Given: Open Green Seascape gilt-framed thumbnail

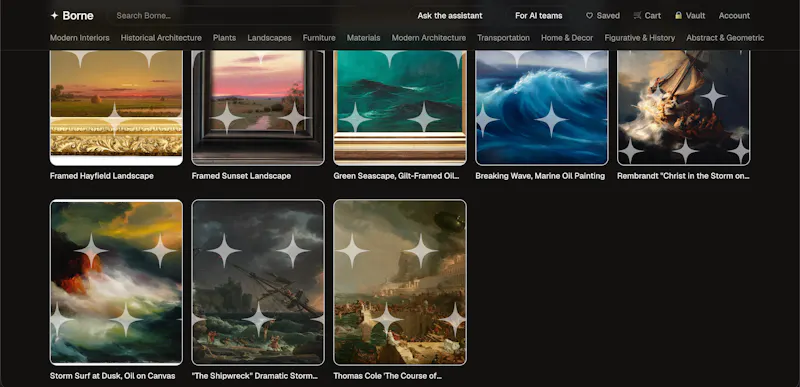Looking at the screenshot, I should pyautogui.click(x=400, y=108).
